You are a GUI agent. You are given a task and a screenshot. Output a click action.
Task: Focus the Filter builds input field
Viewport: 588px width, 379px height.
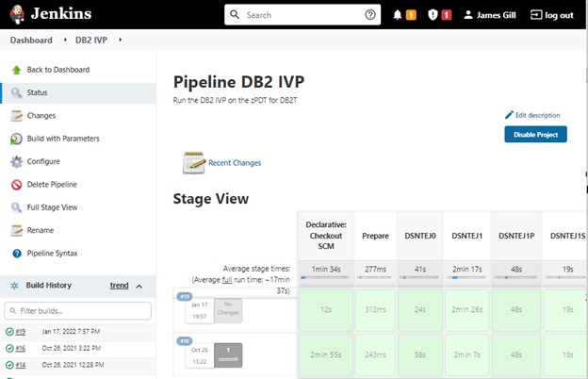coord(77,311)
